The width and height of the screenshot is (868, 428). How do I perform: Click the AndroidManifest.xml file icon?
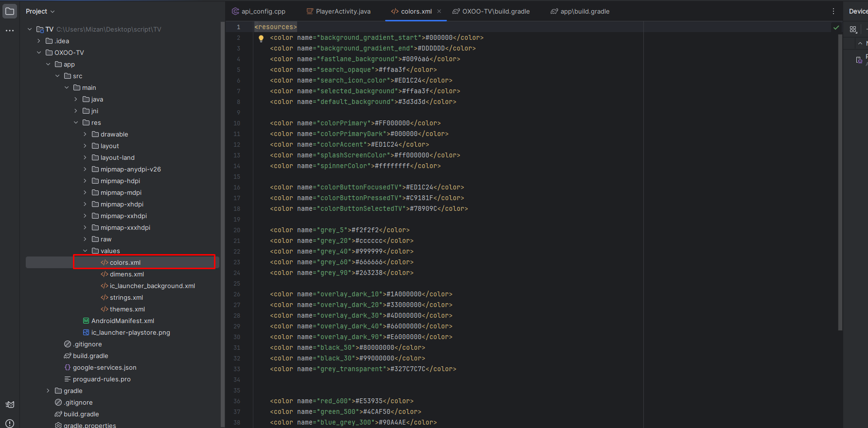[86, 321]
